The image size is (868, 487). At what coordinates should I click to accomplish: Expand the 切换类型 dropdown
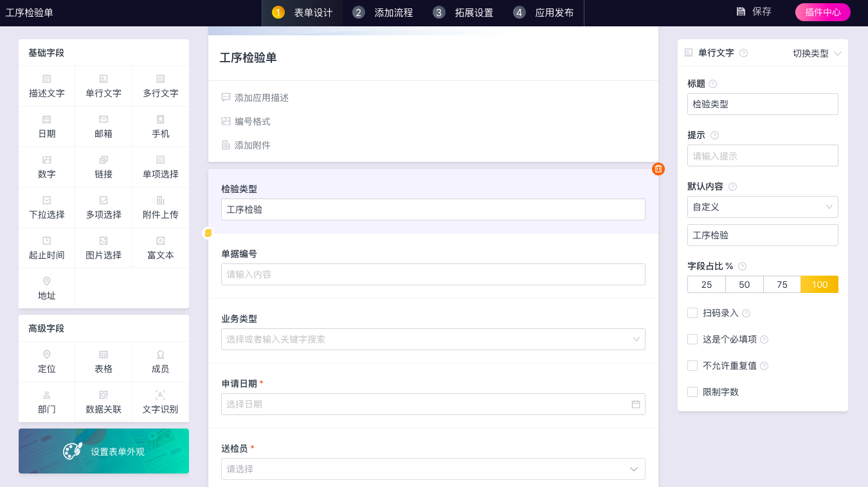pos(817,53)
